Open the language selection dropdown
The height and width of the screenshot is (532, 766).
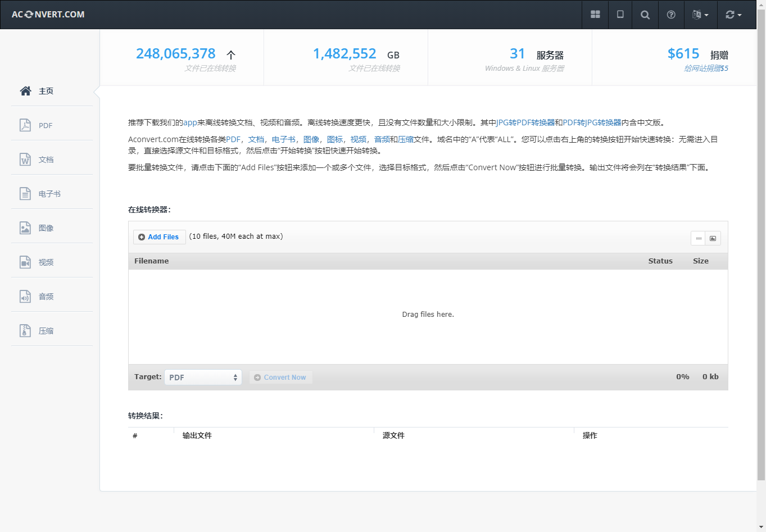click(x=700, y=15)
